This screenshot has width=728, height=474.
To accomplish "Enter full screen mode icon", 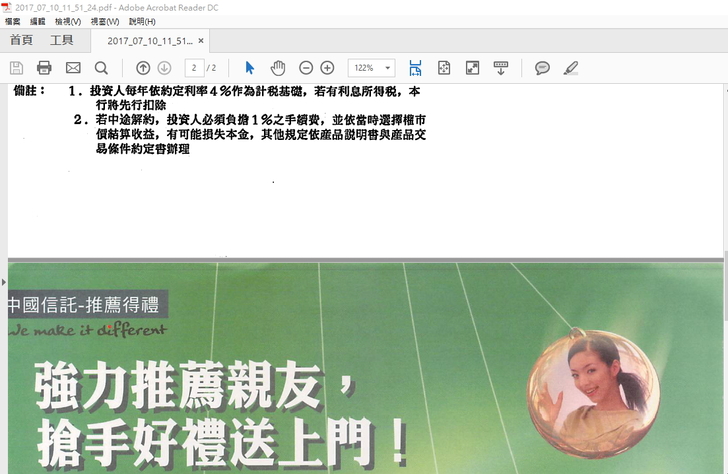I will (472, 68).
